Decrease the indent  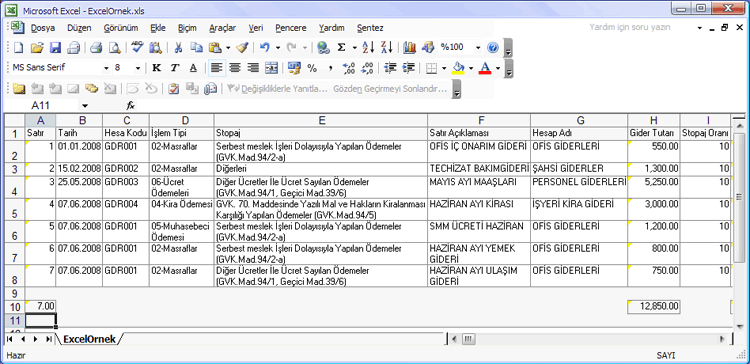coord(390,68)
